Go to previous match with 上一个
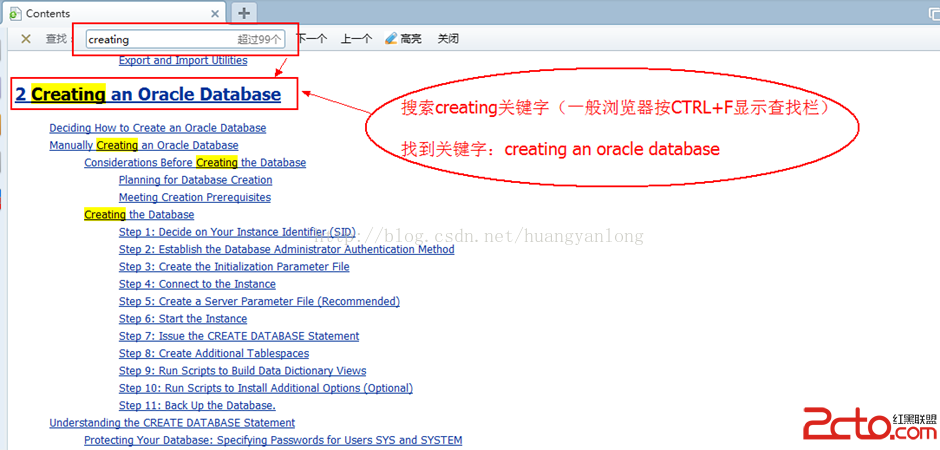 356,39
